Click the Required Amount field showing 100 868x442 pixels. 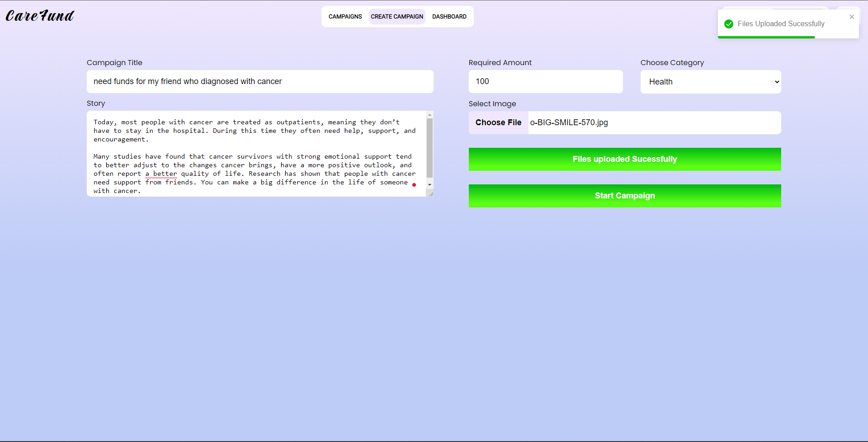545,81
